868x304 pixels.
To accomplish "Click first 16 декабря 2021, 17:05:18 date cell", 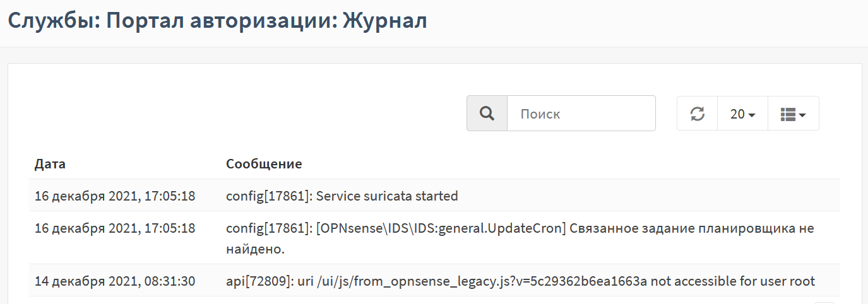I will coord(115,196).
